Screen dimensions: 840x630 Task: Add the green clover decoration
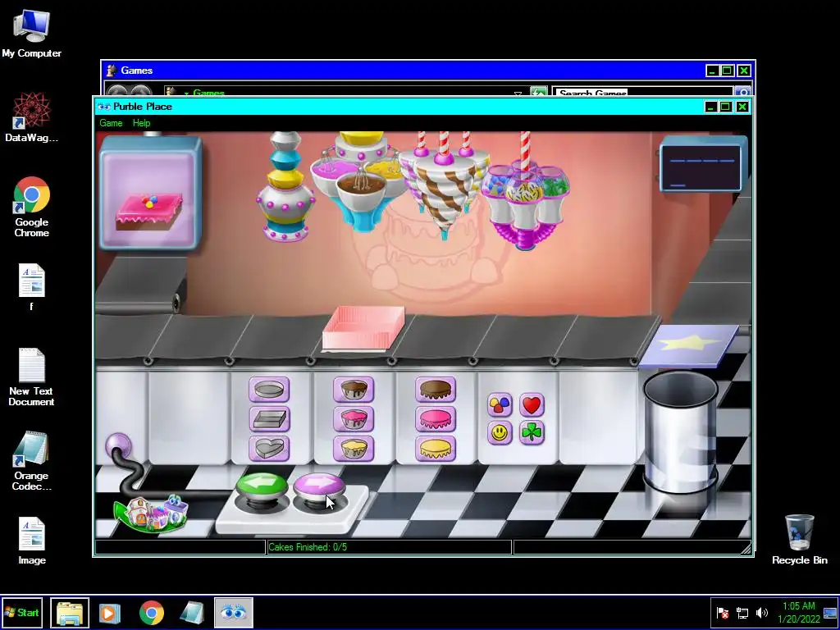coord(532,433)
